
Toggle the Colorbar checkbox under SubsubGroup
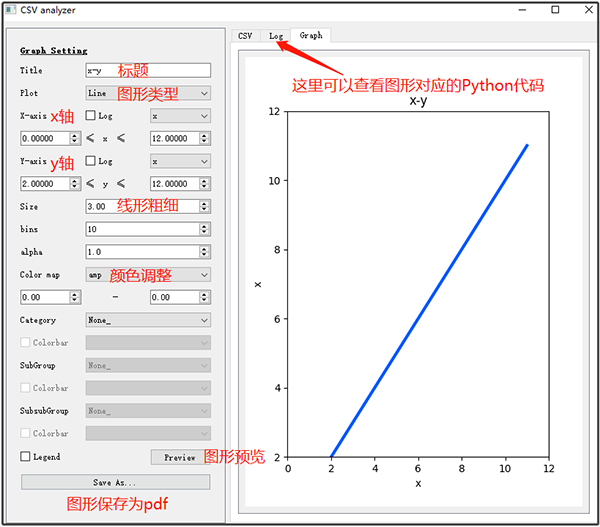point(25,433)
